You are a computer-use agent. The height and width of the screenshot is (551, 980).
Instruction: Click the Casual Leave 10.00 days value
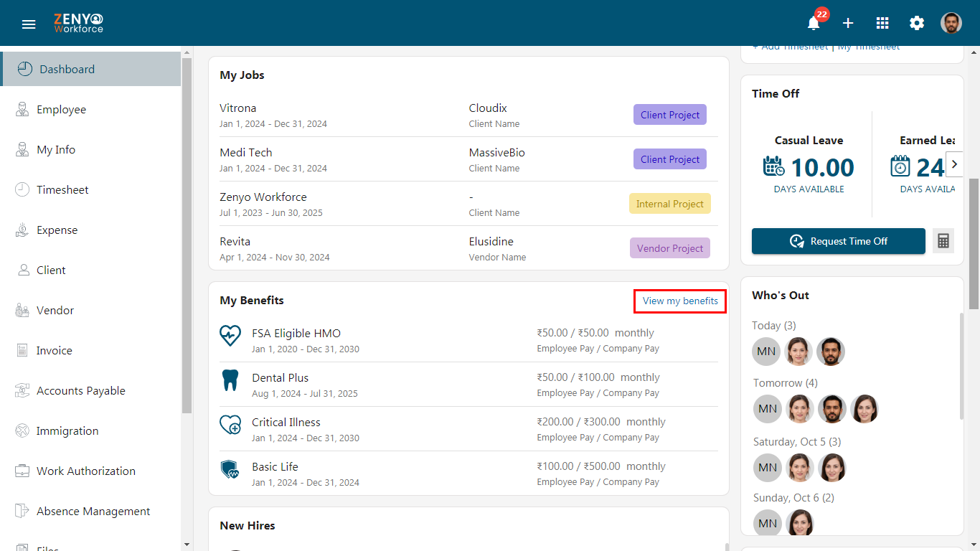pos(822,167)
